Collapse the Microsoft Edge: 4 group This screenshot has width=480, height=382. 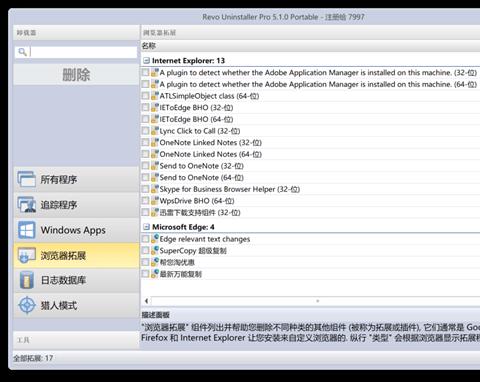146,227
